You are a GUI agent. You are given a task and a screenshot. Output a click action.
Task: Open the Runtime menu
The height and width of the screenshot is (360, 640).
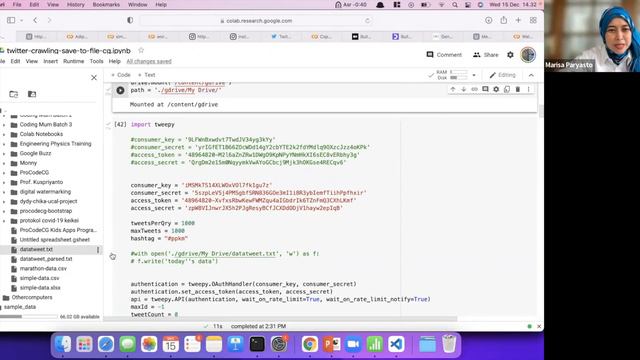pos(73,61)
